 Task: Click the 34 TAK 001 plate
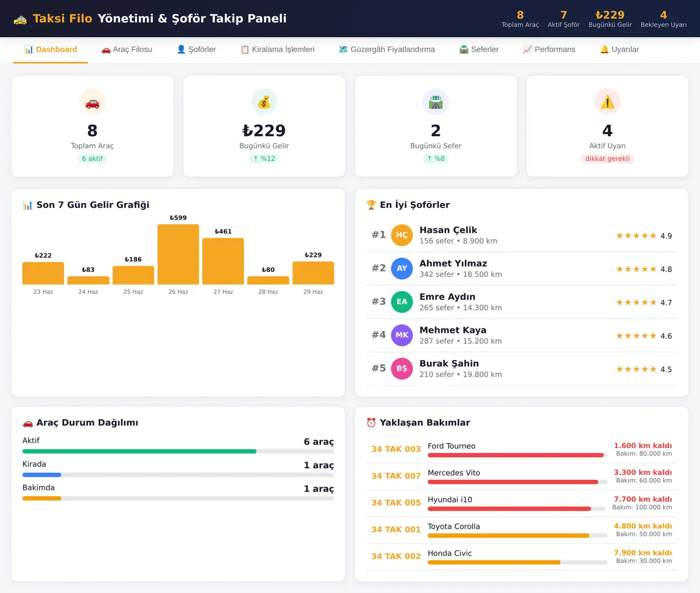(396, 530)
